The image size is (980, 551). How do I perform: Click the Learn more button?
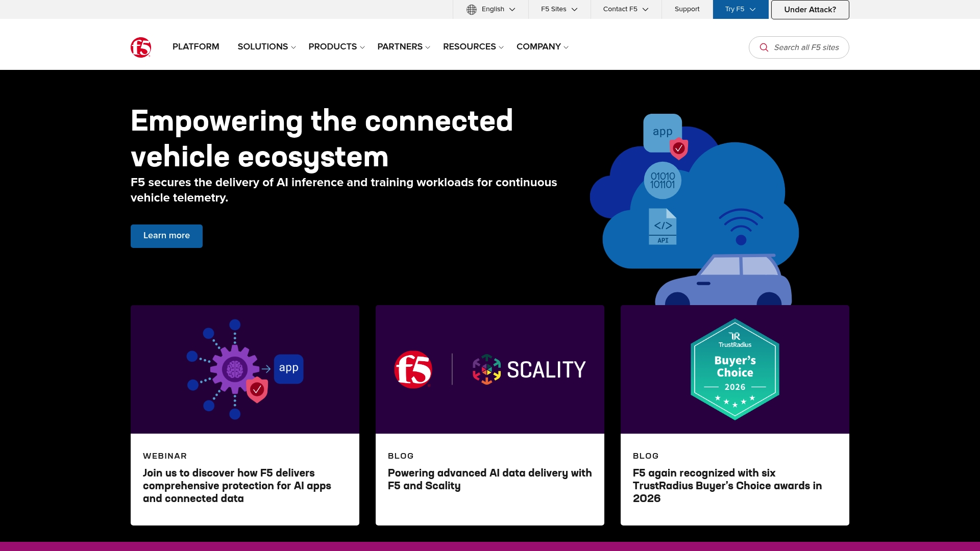[166, 236]
